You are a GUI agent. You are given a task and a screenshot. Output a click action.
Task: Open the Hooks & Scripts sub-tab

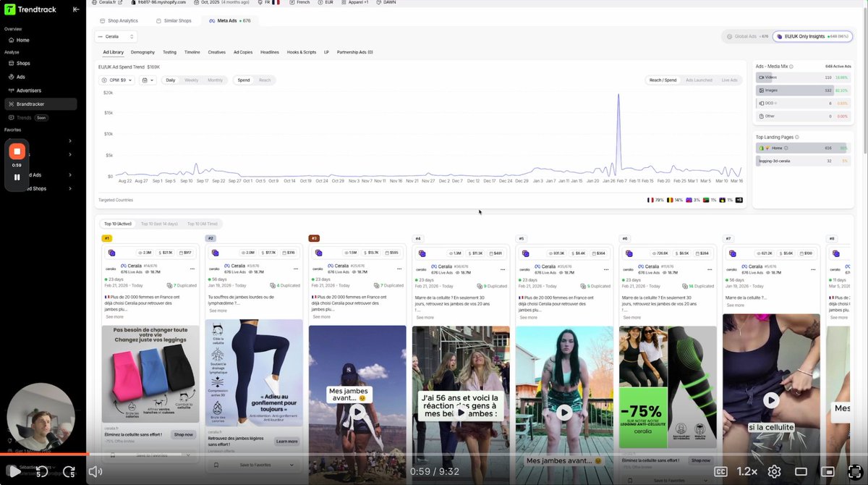click(x=302, y=52)
